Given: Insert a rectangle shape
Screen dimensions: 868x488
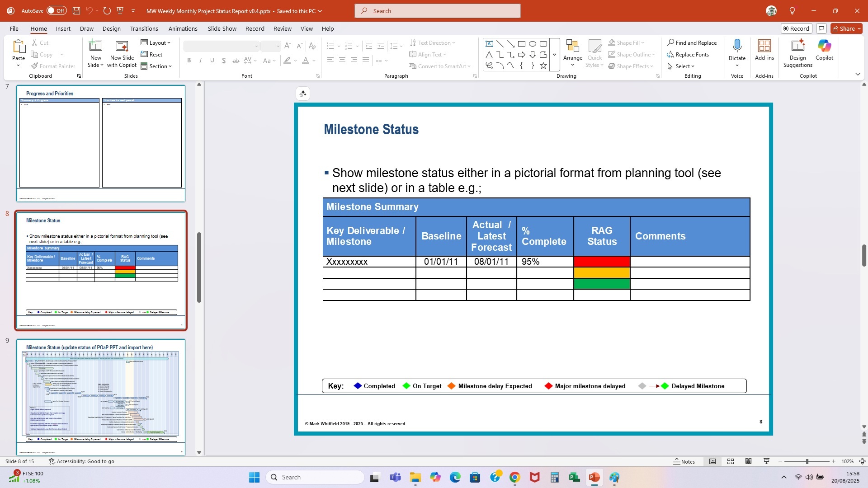Looking at the screenshot, I should [x=522, y=43].
